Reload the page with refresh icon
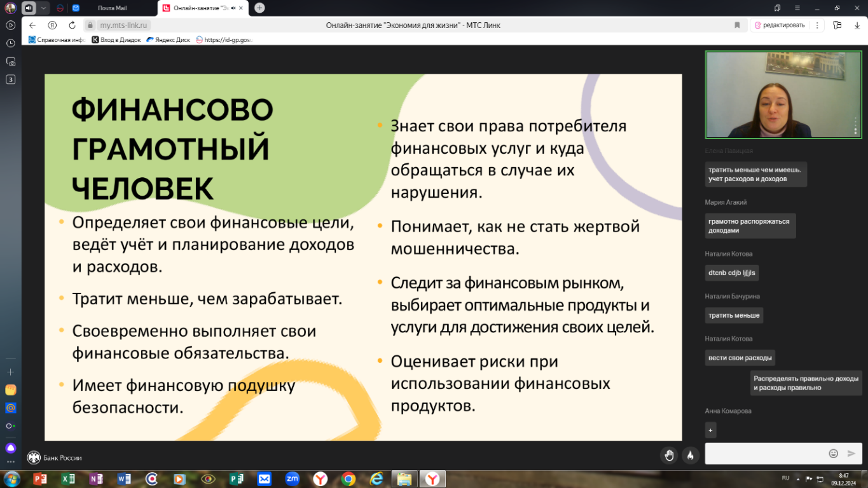 pos(72,25)
